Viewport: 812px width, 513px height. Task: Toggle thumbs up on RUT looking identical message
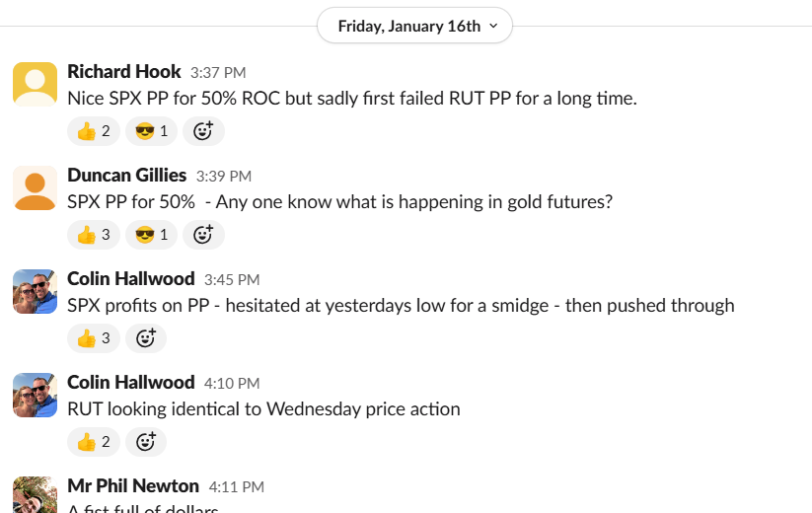(94, 442)
